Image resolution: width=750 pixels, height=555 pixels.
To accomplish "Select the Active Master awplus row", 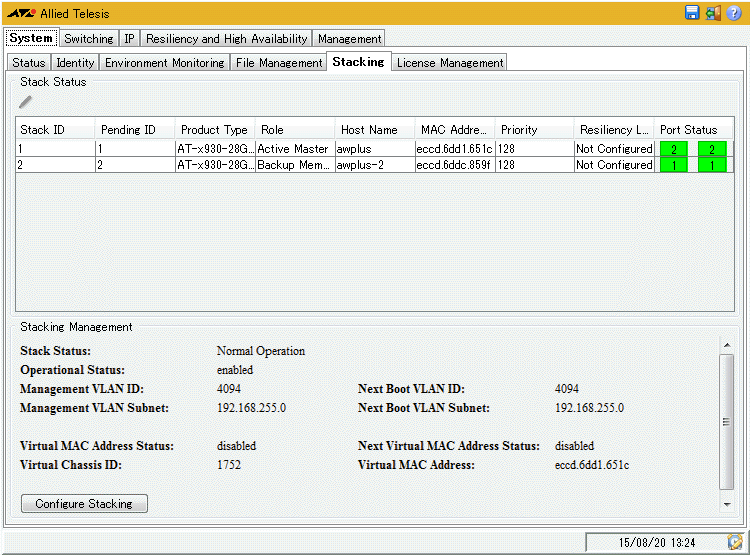I will pos(300,149).
